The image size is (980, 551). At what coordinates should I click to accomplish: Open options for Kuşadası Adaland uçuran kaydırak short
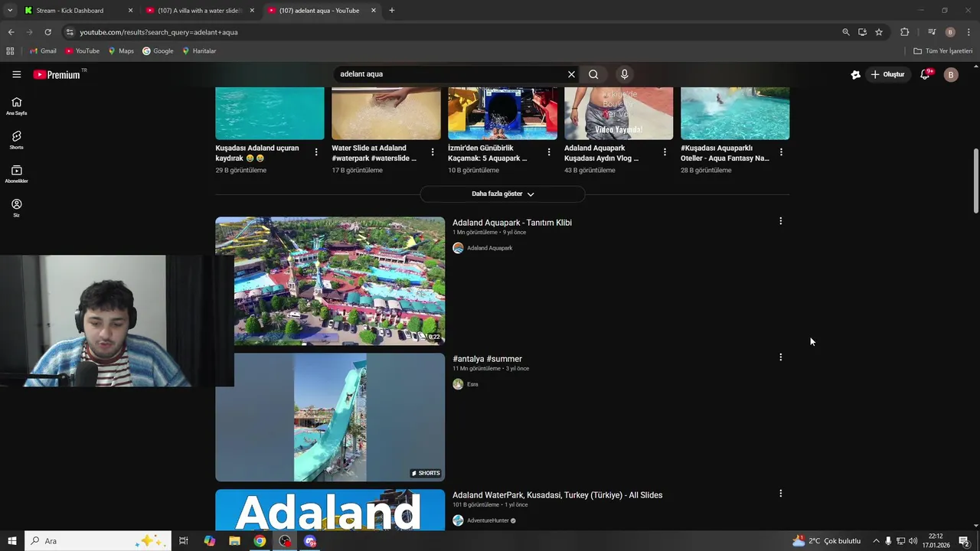pos(315,152)
